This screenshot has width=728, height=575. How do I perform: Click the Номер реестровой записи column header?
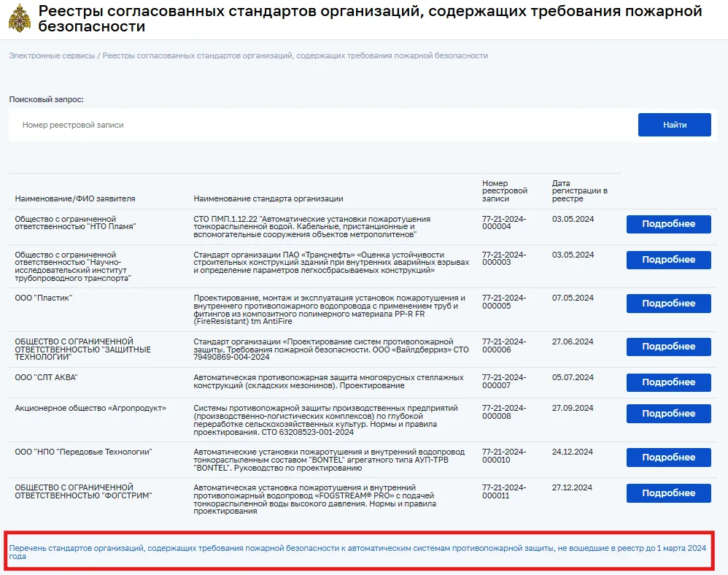(505, 191)
